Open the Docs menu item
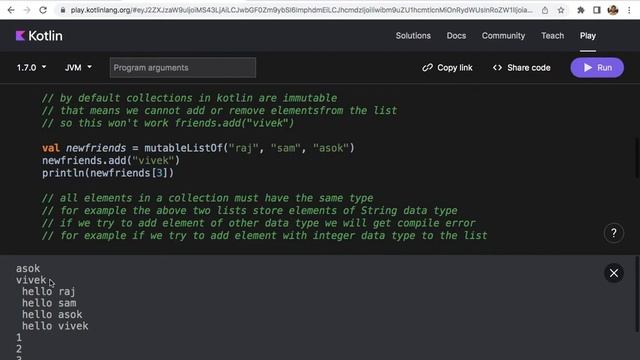The height and width of the screenshot is (360, 640). [456, 36]
